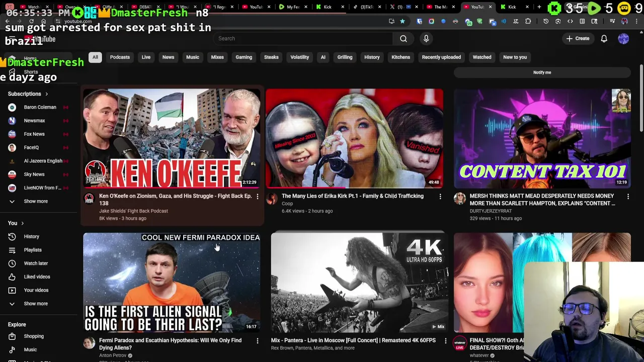Image resolution: width=644 pixels, height=362 pixels.
Task: Select the Mixes filter chip
Action: [x=217, y=57]
